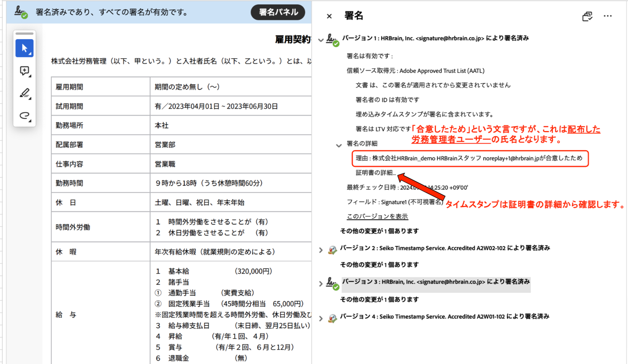Viewport: 628px width, 364px height.
Task: Expand the バージョン 3 HRBrain signature entry
Action: [x=321, y=284]
